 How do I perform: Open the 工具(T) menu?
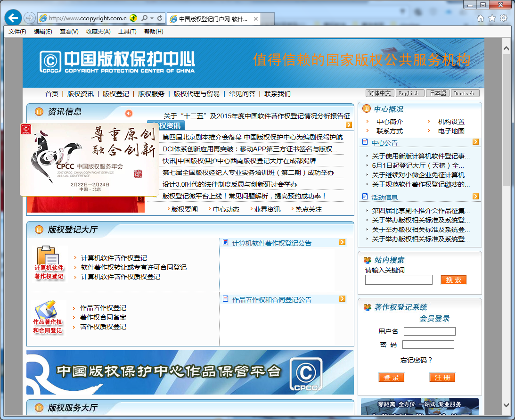[127, 32]
